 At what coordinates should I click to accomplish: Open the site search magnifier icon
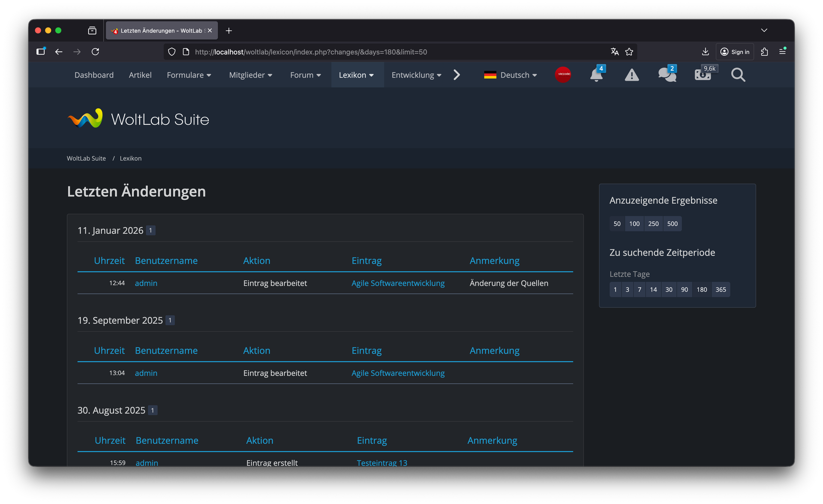(738, 75)
